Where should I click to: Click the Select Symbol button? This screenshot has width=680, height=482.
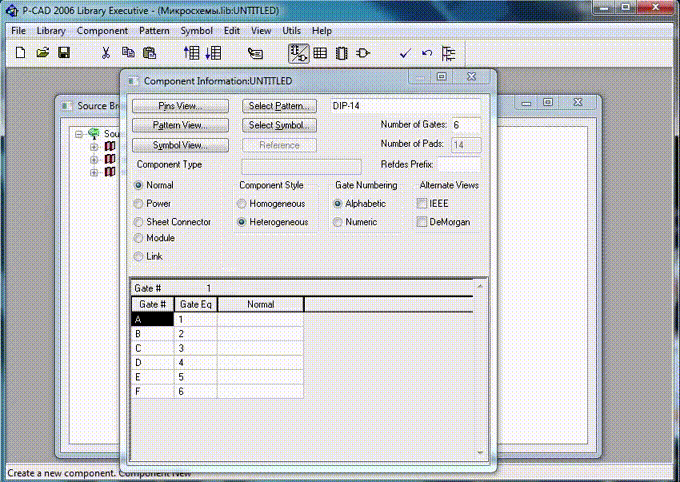click(279, 125)
